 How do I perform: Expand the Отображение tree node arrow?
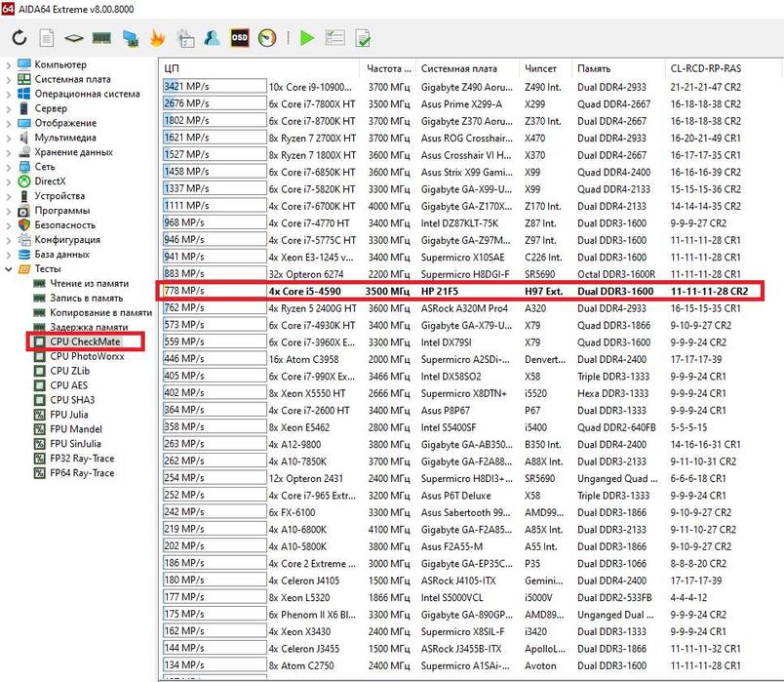(8, 123)
